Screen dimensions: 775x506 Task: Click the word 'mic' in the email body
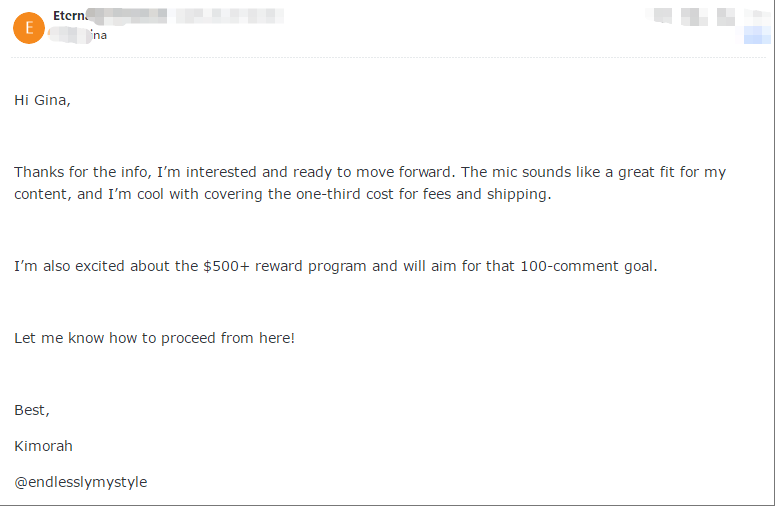(x=504, y=172)
